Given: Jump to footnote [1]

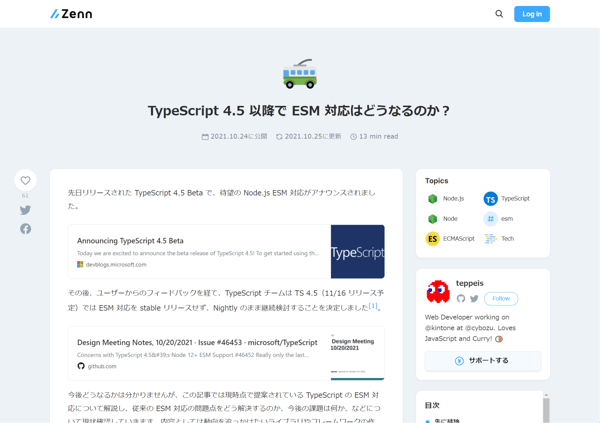Looking at the screenshot, I should point(373,305).
